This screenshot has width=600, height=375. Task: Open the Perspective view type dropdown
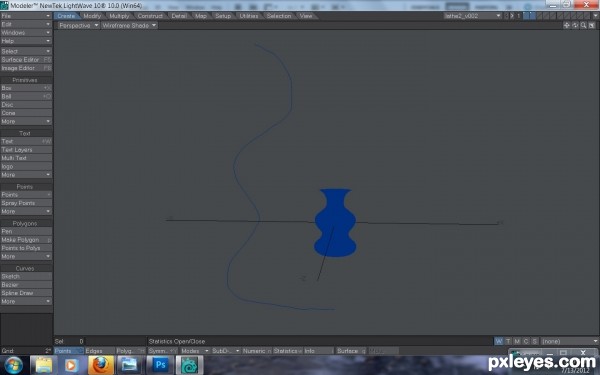pos(78,25)
